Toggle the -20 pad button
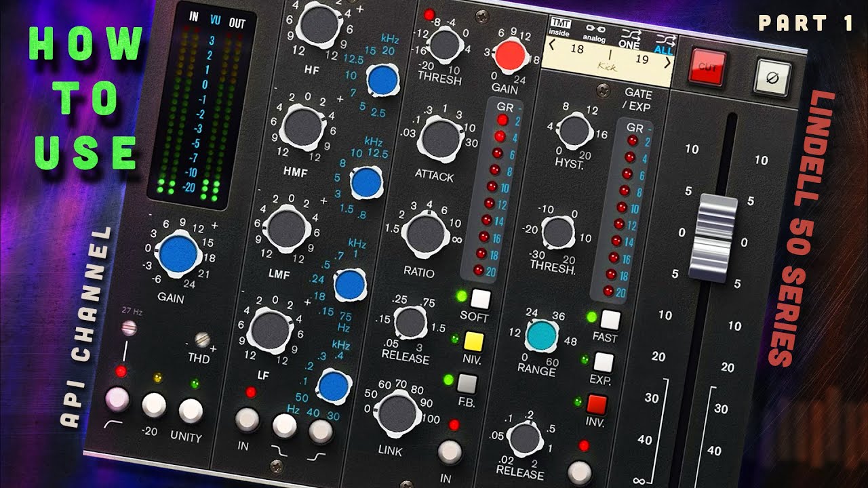Viewport: 868px width, 488px height. point(154,405)
